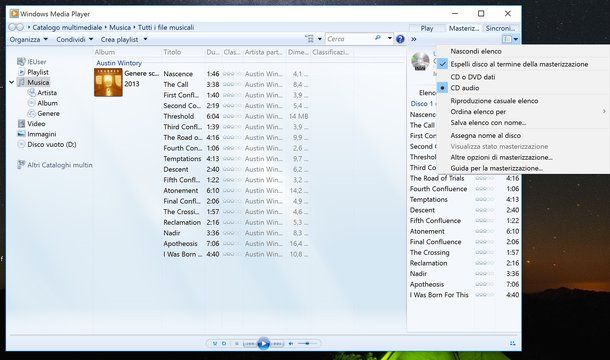Switch to the Sincronizza tab
This screenshot has height=360, width=610.
click(x=500, y=28)
